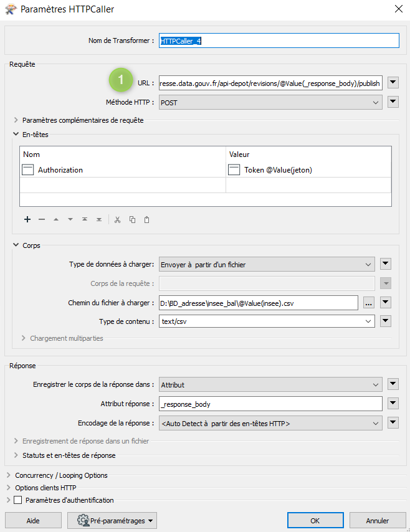Collapse the En-têtes section

point(16,134)
